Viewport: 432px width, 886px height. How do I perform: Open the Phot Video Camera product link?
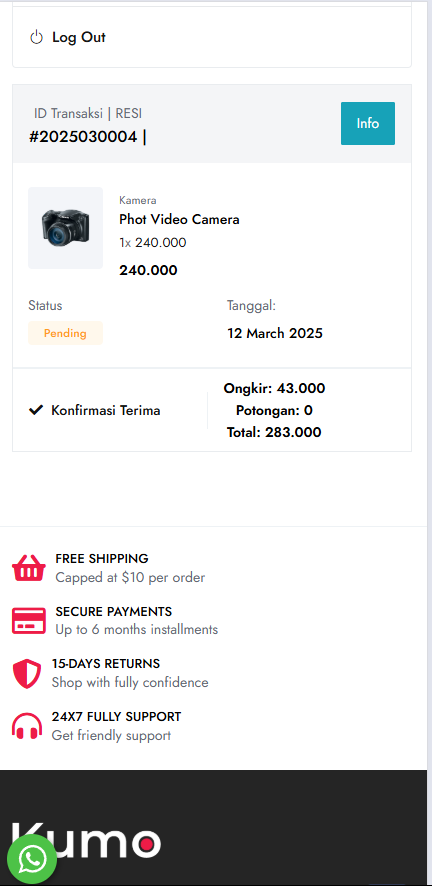(179, 219)
